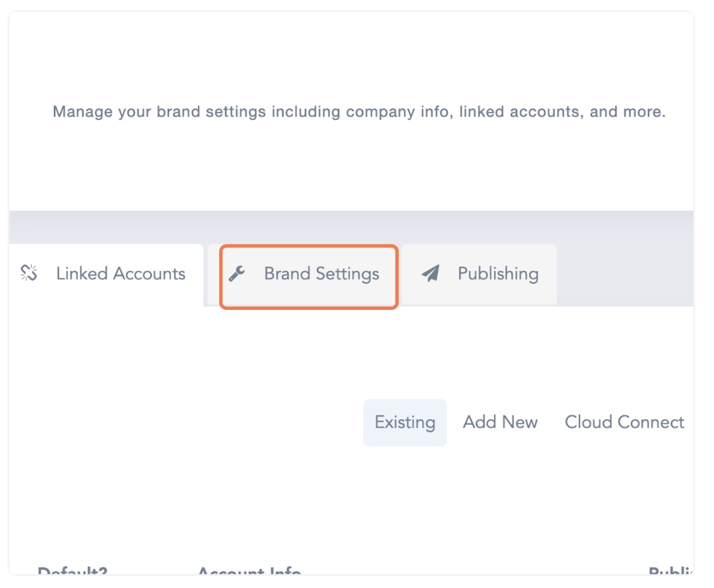Click the partially visible Publi… column header
This screenshot has width=714, height=588.
click(x=670, y=571)
